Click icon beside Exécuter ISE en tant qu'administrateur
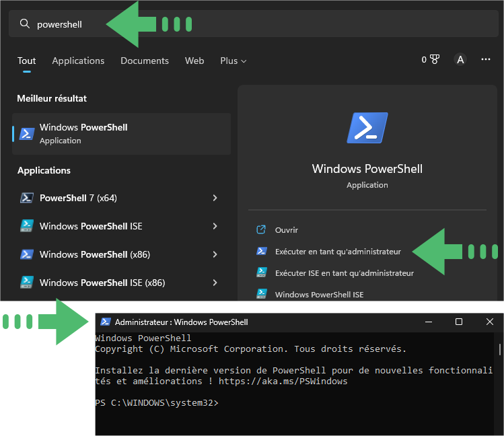 coord(262,272)
